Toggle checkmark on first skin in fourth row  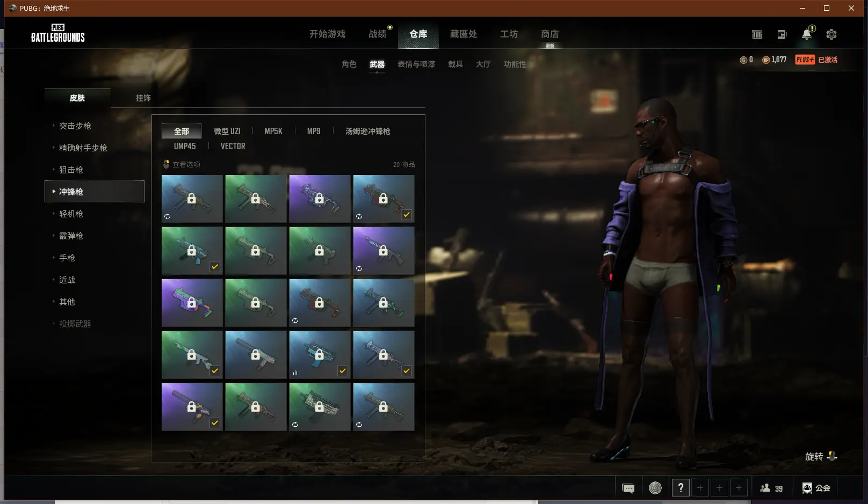coord(215,371)
